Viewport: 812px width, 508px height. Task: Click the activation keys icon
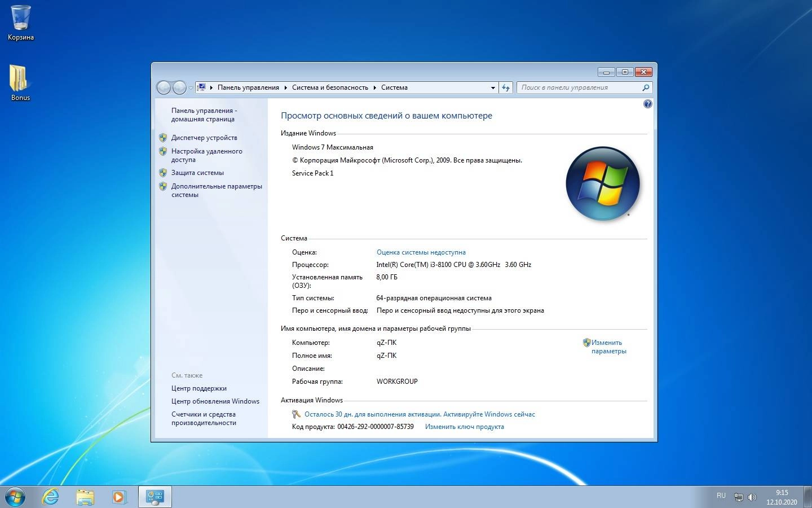coord(296,414)
